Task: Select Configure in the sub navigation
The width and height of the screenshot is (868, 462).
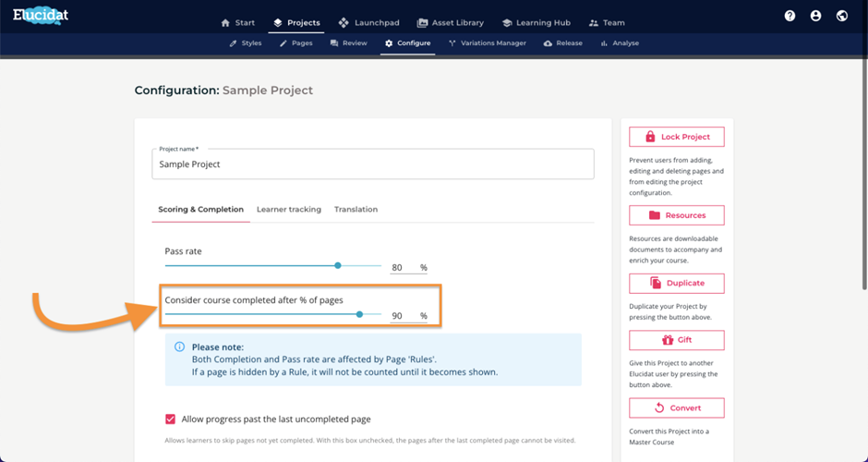Action: coord(407,43)
